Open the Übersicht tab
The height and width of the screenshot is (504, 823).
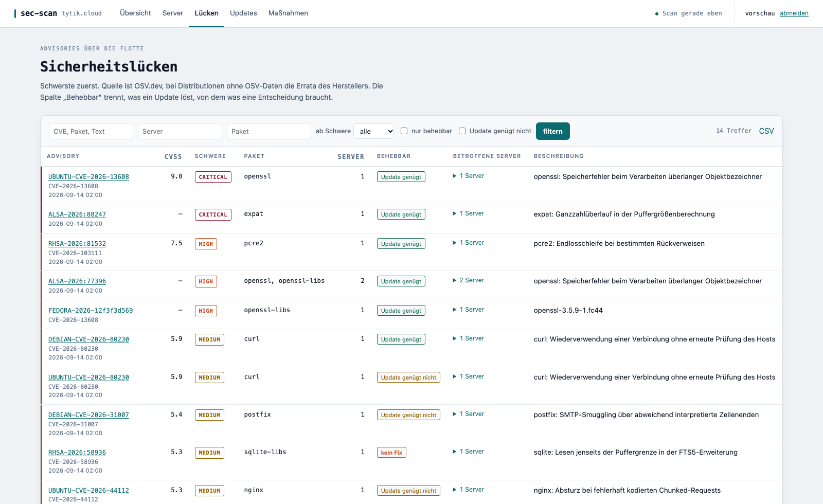click(135, 13)
